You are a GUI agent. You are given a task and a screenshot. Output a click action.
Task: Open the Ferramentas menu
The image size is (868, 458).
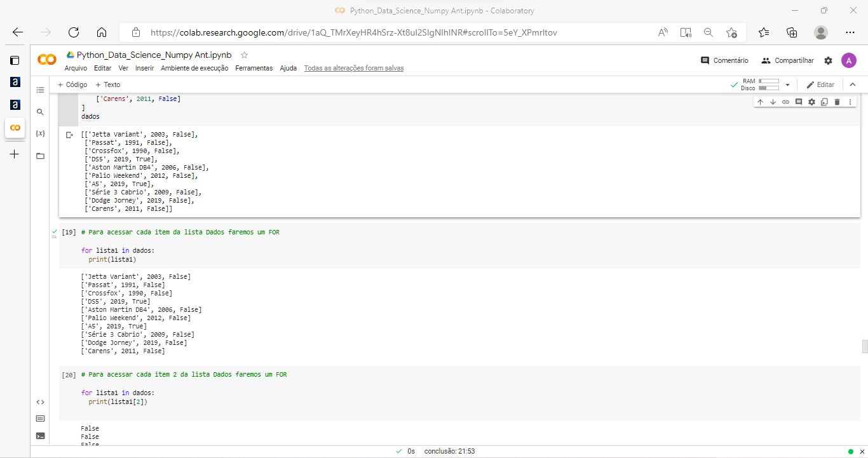coord(254,68)
